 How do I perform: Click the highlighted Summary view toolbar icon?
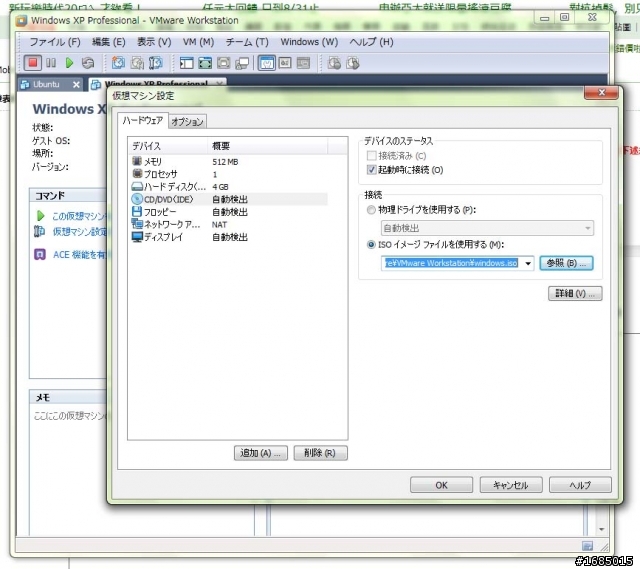tap(267, 63)
